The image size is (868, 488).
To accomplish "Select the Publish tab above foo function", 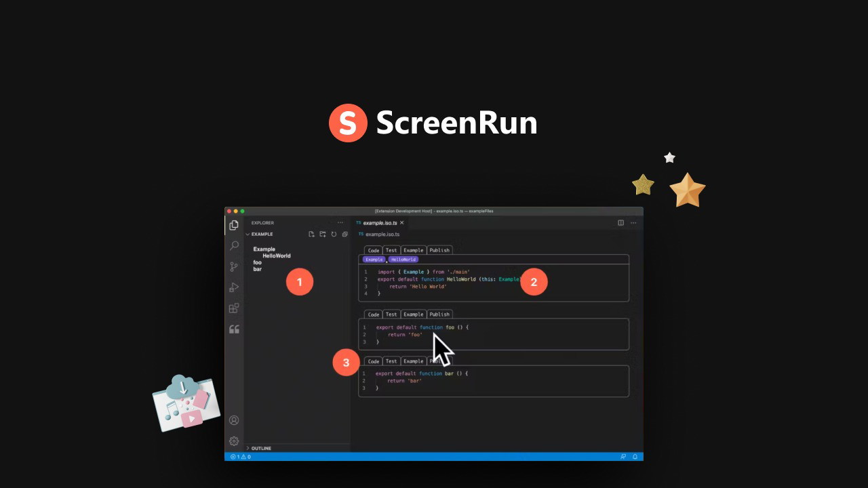I will click(x=439, y=314).
